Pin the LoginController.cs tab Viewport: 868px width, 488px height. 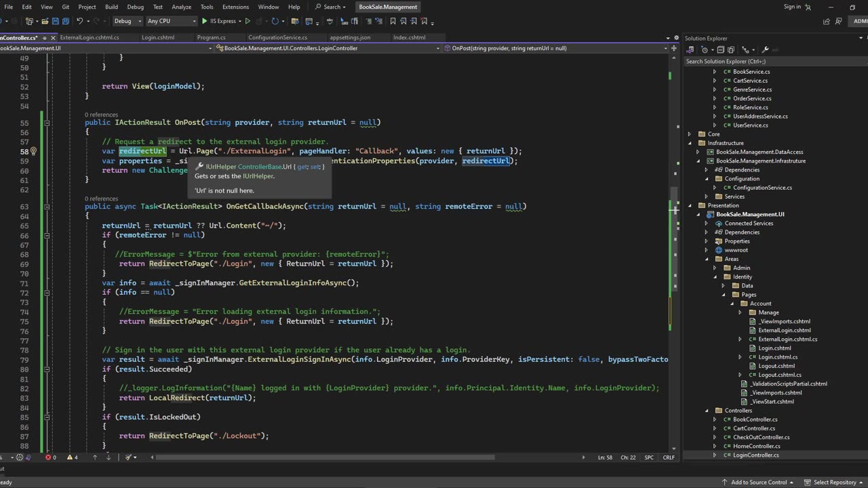[x=44, y=38]
